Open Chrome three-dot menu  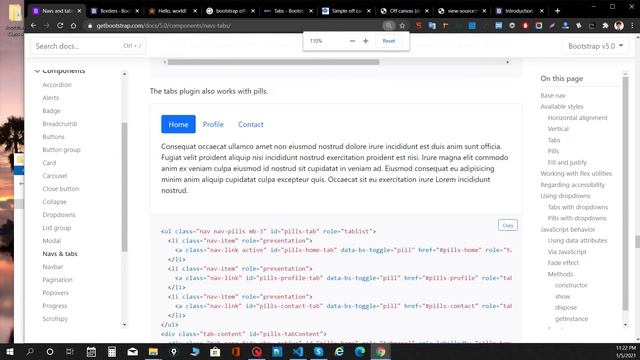tap(632, 25)
